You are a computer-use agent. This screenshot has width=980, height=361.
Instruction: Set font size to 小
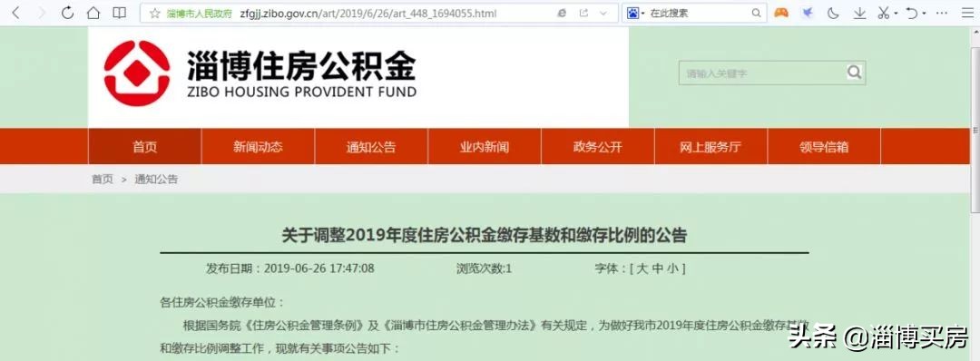(671, 268)
